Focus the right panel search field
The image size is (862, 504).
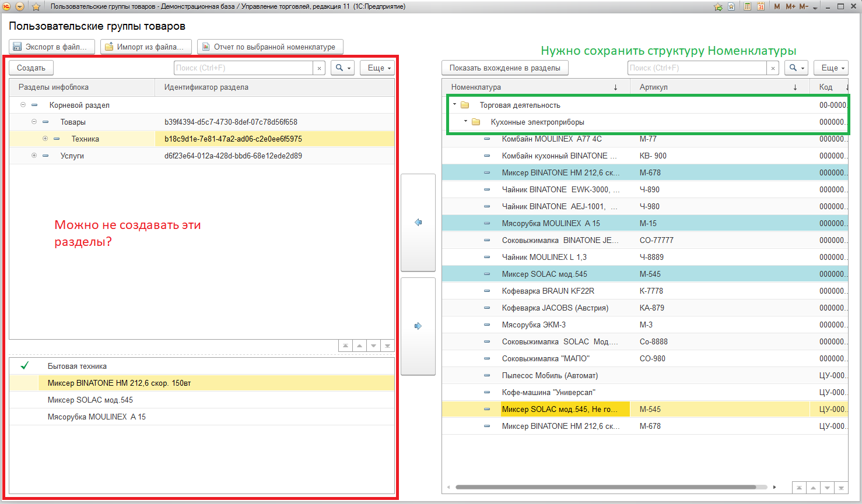coord(697,68)
